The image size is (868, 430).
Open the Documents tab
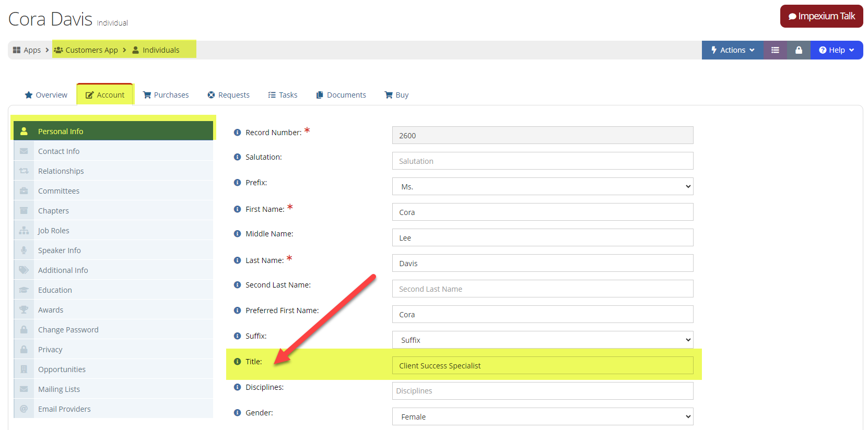tap(341, 95)
